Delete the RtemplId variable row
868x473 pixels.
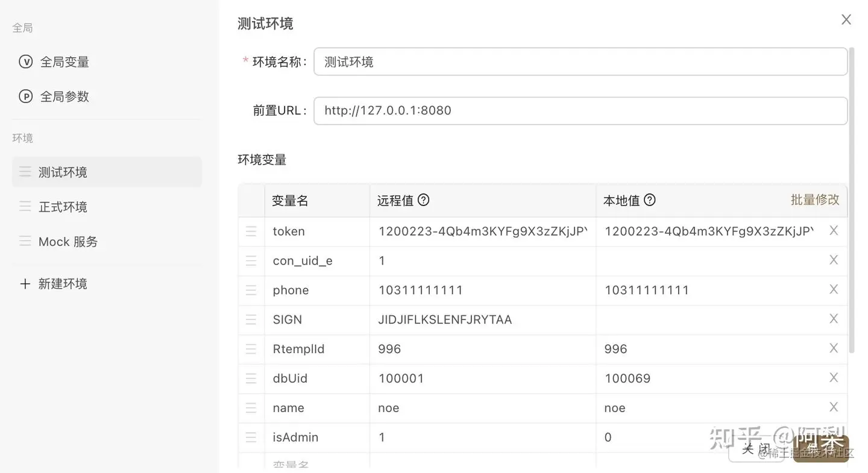pos(834,348)
